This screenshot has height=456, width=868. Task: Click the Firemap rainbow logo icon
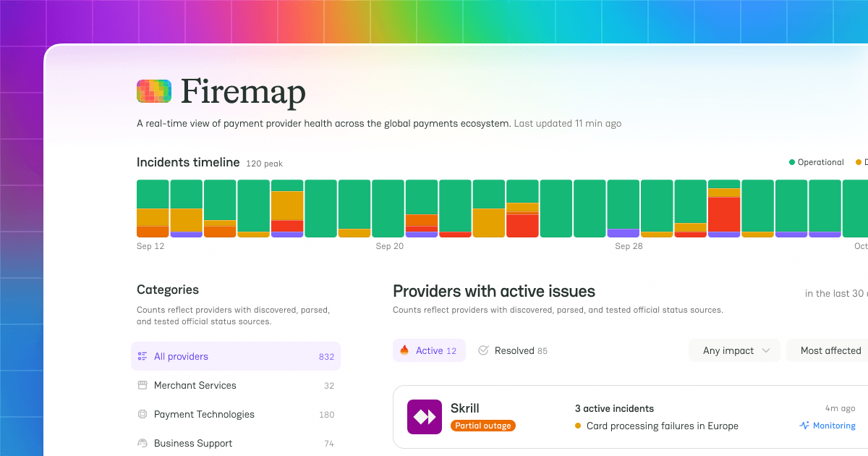[154, 91]
